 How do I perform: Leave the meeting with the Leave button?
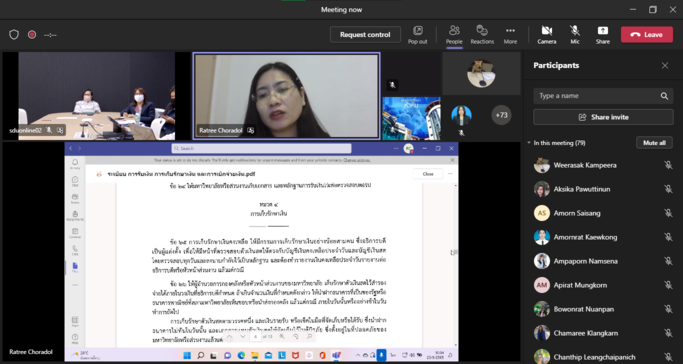[x=647, y=34]
